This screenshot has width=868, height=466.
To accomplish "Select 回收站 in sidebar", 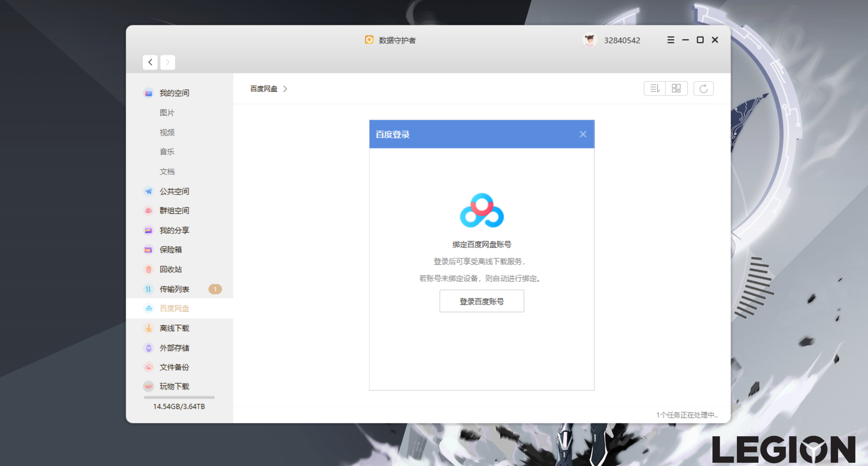I will pos(170,270).
